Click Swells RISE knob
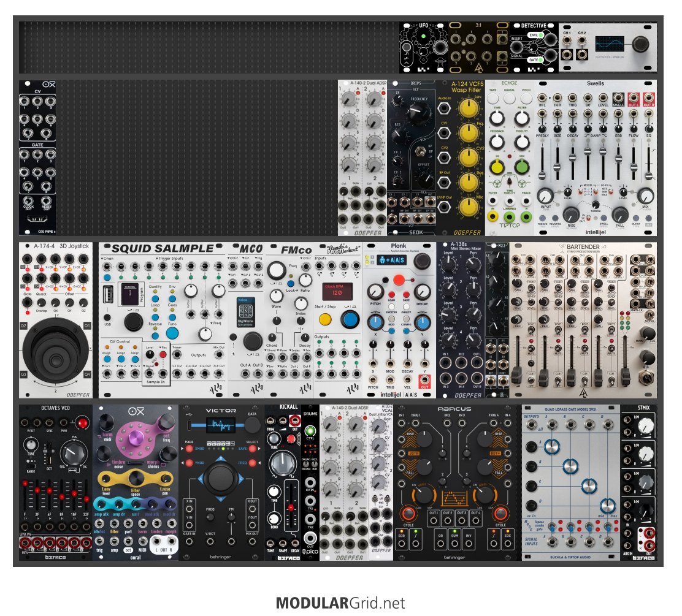 coord(571,215)
